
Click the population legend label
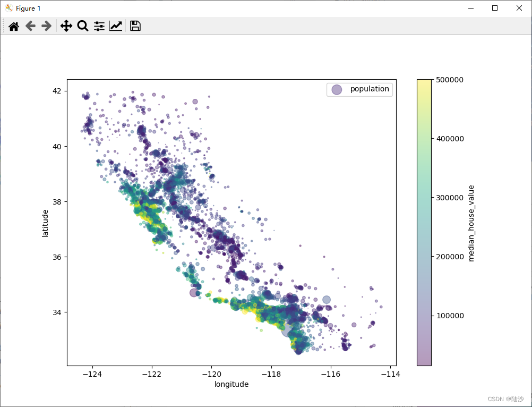(x=370, y=89)
